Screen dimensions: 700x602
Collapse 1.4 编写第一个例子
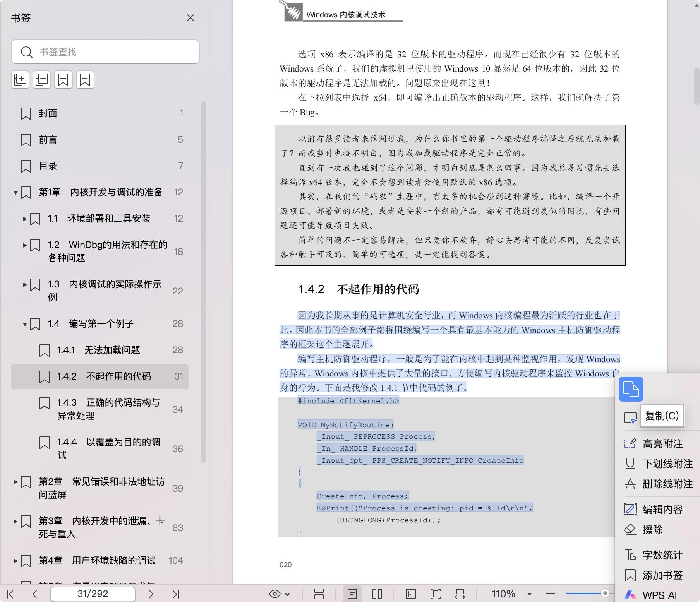coord(25,324)
